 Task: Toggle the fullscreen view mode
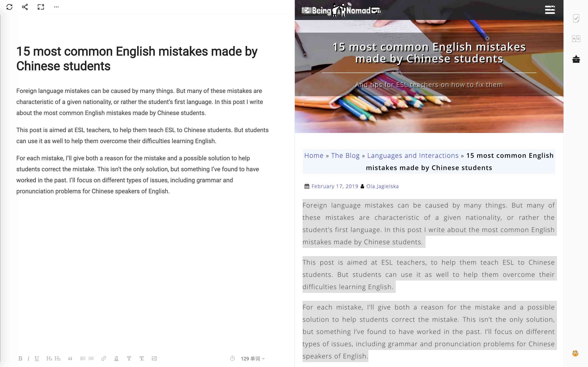point(41,7)
